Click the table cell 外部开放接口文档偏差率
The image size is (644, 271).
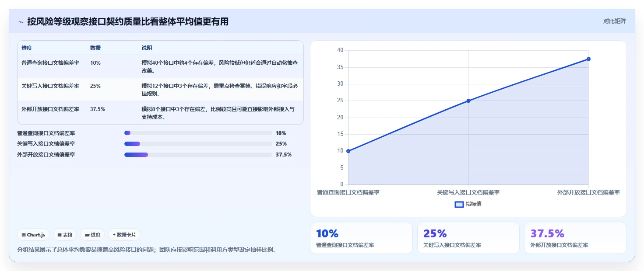pyautogui.click(x=50, y=109)
